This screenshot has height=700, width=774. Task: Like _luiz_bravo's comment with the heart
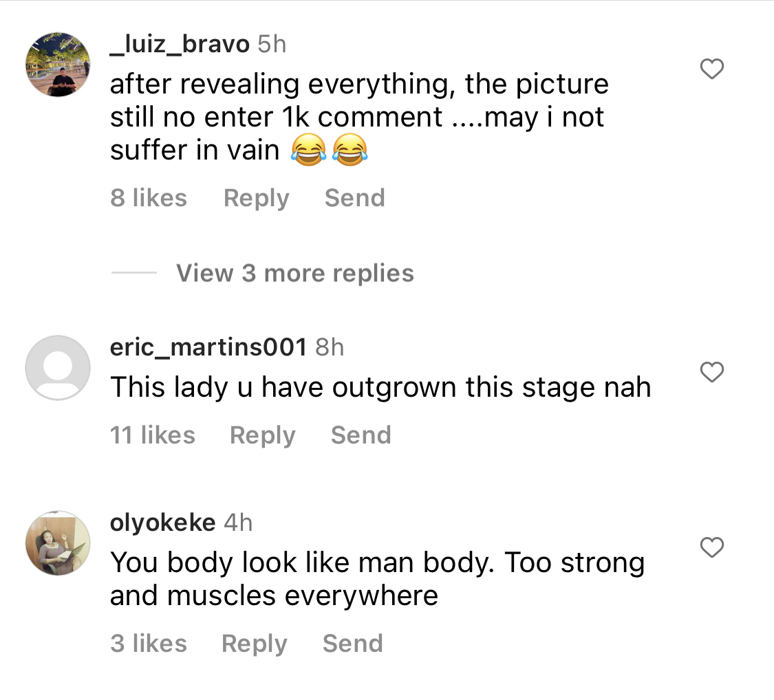coord(712,69)
